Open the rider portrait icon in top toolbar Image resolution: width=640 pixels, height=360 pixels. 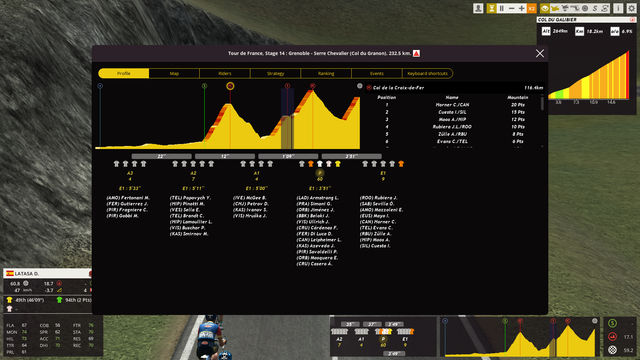478,8
